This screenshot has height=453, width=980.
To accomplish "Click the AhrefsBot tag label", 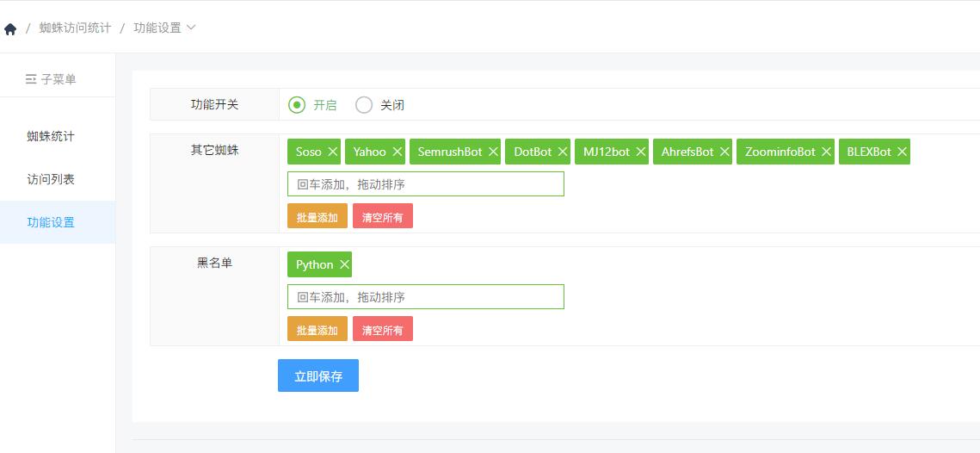I will pyautogui.click(x=687, y=152).
